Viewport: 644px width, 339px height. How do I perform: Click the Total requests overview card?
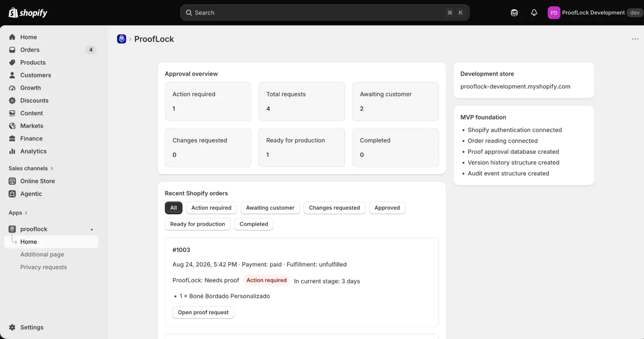point(302,101)
